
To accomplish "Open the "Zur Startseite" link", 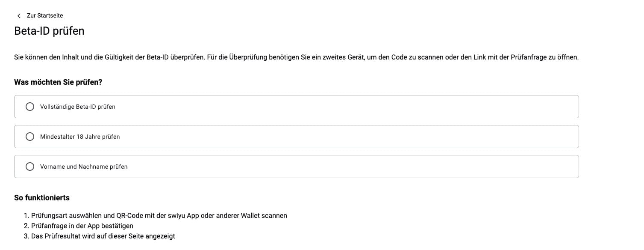I will (44, 16).
